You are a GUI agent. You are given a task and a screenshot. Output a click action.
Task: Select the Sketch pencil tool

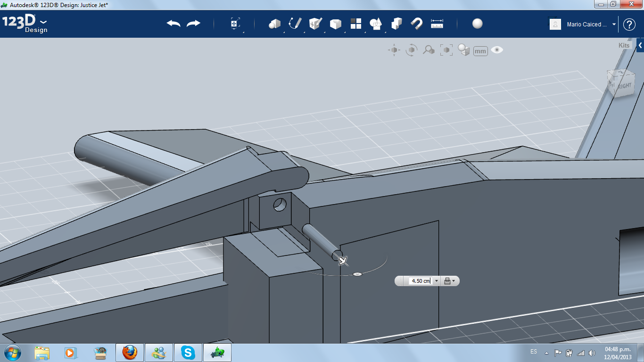(x=295, y=24)
